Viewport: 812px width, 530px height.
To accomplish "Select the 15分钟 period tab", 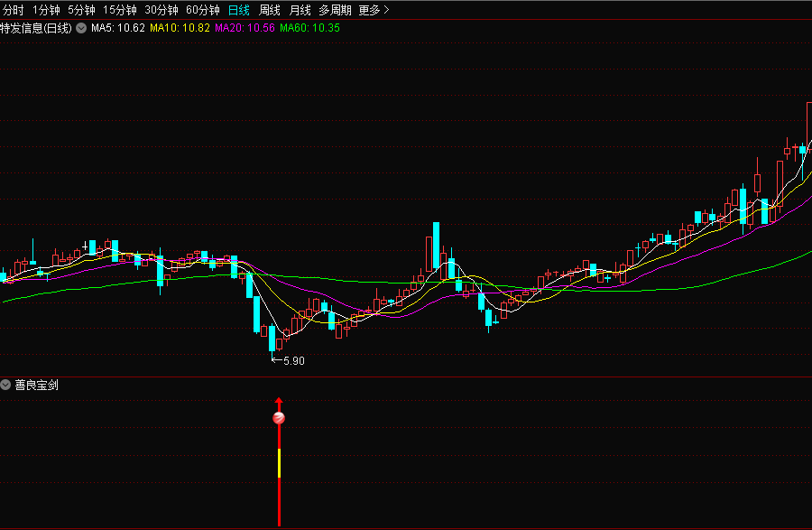I will (x=120, y=10).
